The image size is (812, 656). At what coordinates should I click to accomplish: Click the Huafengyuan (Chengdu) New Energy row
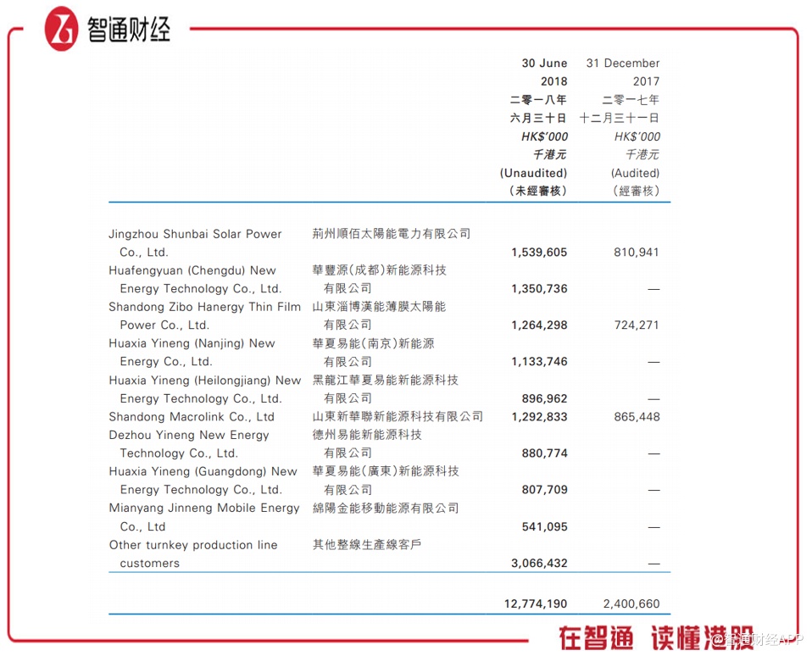pos(389,280)
